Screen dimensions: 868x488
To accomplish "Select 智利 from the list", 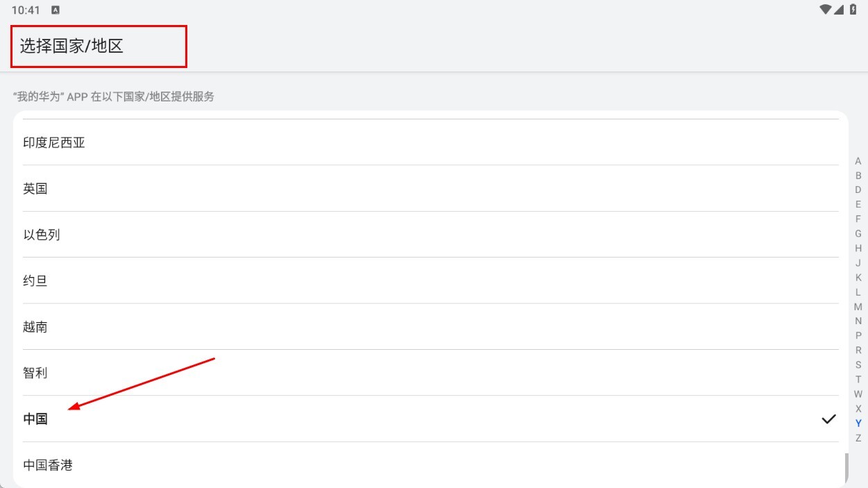I will (x=35, y=373).
